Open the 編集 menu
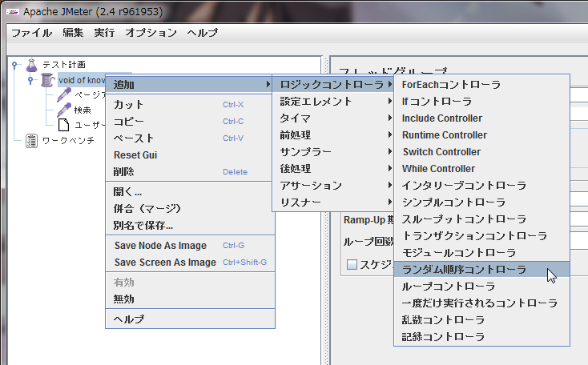Viewport: 588px width, 365px height. (73, 33)
